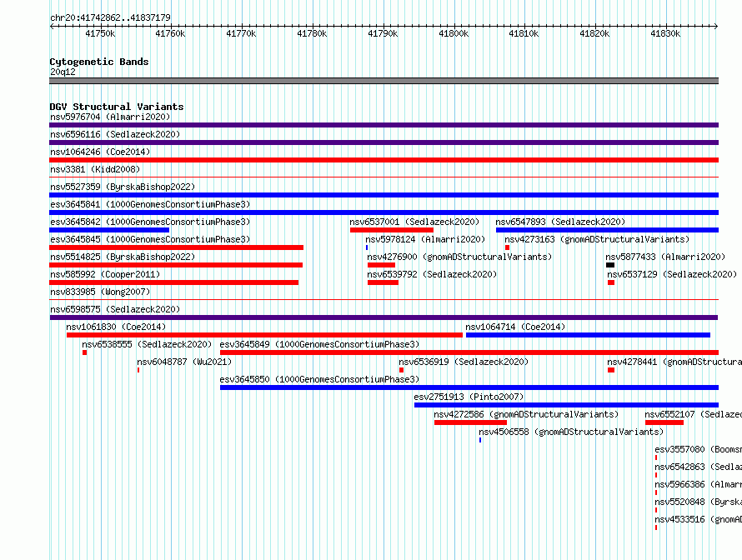Viewport: 742px width, 560px height.
Task: Click the nsv6048787 (Wu2021) label
Action: tap(184, 362)
